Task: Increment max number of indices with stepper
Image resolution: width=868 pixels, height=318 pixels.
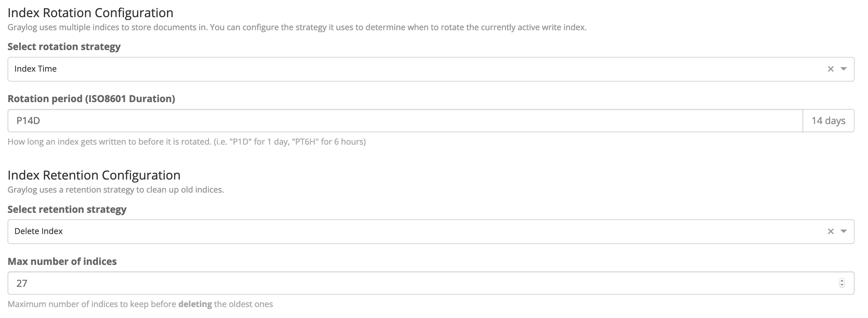Action: tap(842, 281)
